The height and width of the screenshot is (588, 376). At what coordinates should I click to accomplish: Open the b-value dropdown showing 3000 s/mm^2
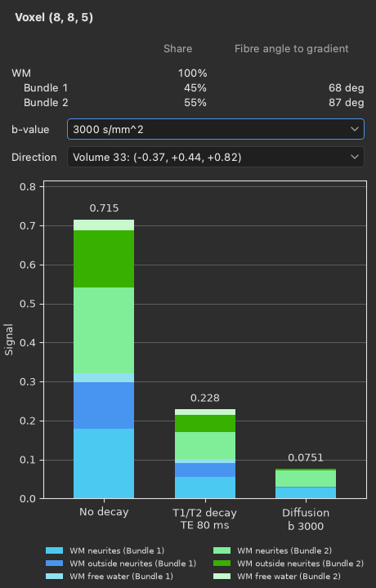pos(216,129)
